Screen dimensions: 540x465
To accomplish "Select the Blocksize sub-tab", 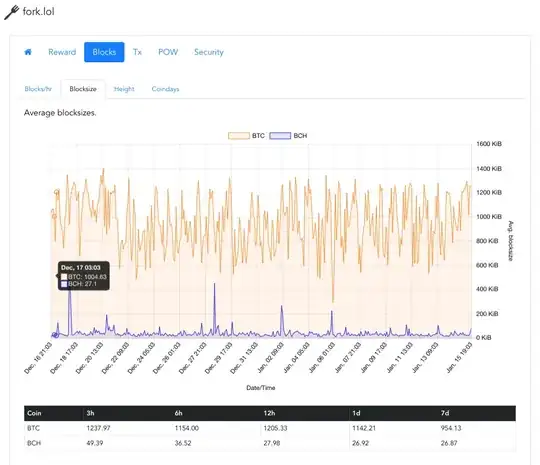I will click(83, 89).
